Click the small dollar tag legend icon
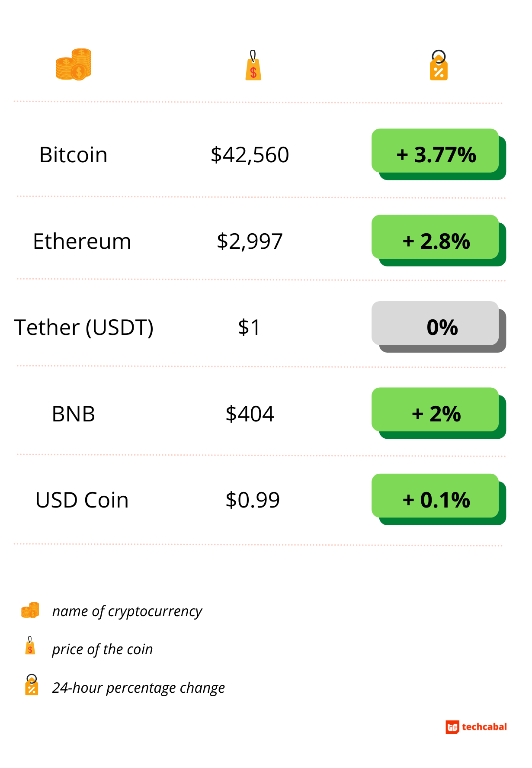The height and width of the screenshot is (768, 532). [30, 646]
